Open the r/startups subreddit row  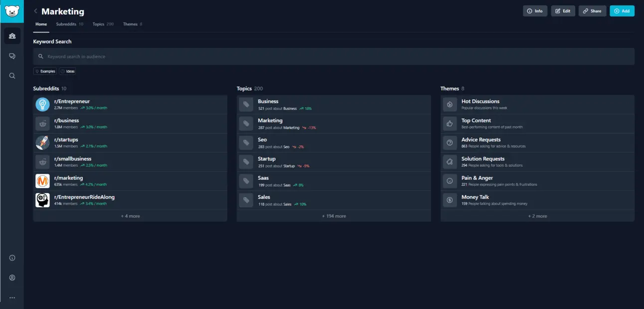130,143
